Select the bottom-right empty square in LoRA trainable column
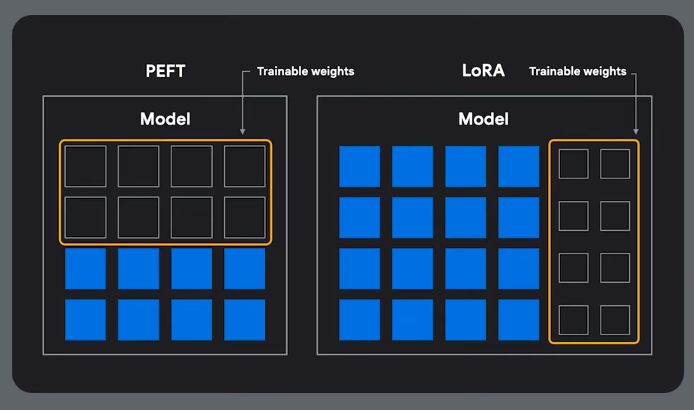Screen dimensions: 694x410 pyautogui.click(x=615, y=320)
